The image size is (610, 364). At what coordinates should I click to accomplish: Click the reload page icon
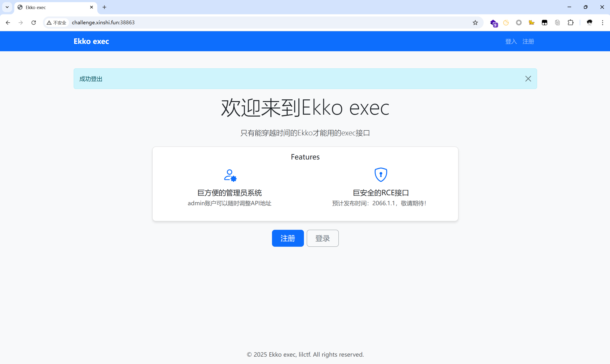(34, 23)
